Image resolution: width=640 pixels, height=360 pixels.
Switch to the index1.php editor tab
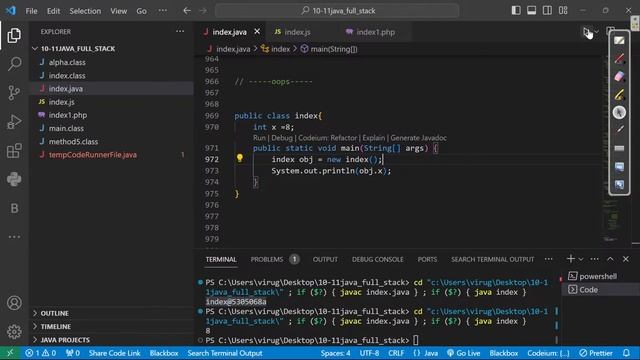coord(376,32)
